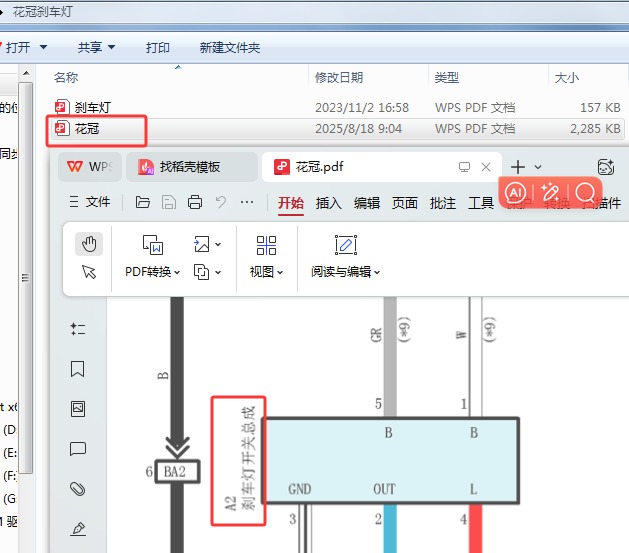This screenshot has width=629, height=553.
Task: Click 打印 in Explorer toolbar
Action: pyautogui.click(x=158, y=48)
